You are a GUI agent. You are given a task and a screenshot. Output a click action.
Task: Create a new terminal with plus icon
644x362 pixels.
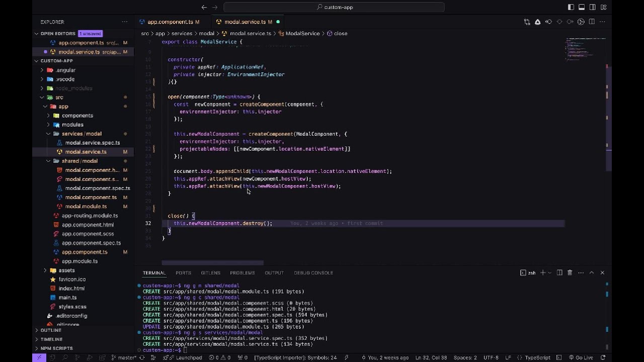point(543,273)
